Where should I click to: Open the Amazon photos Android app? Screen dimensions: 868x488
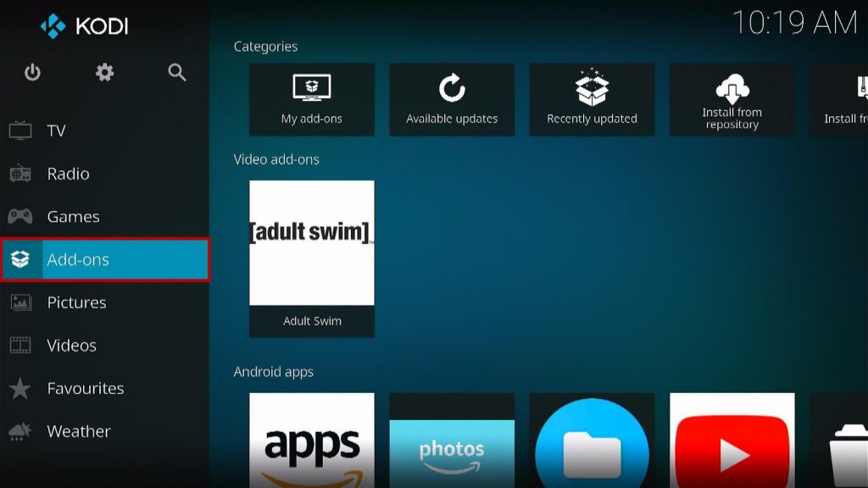click(x=452, y=441)
